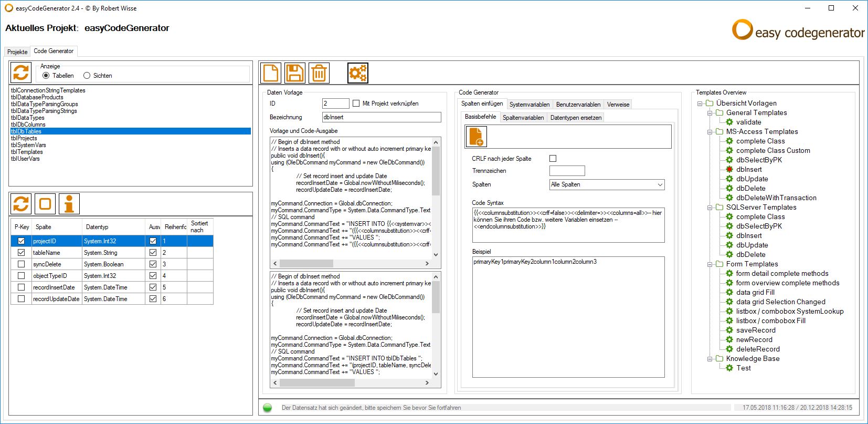Viewport: 868px width, 424px height.
Task: Click the refresh tables icon beside Anzeige
Action: [x=21, y=73]
